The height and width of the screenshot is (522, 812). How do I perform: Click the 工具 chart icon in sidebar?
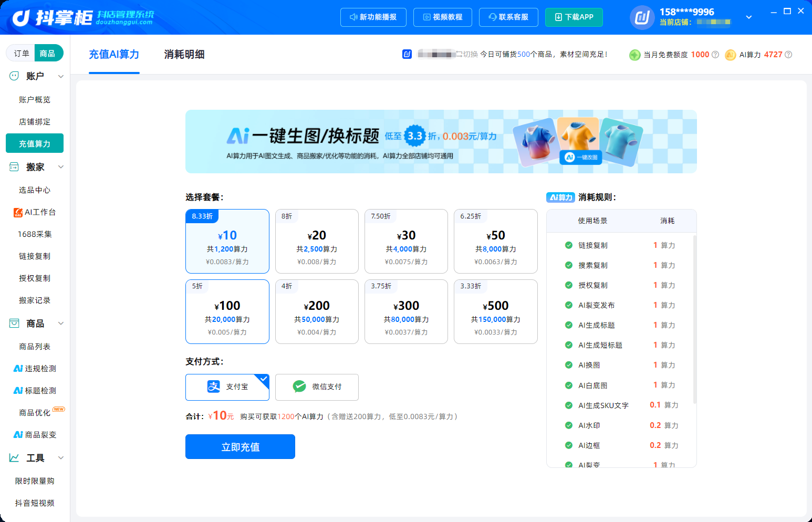tap(14, 458)
